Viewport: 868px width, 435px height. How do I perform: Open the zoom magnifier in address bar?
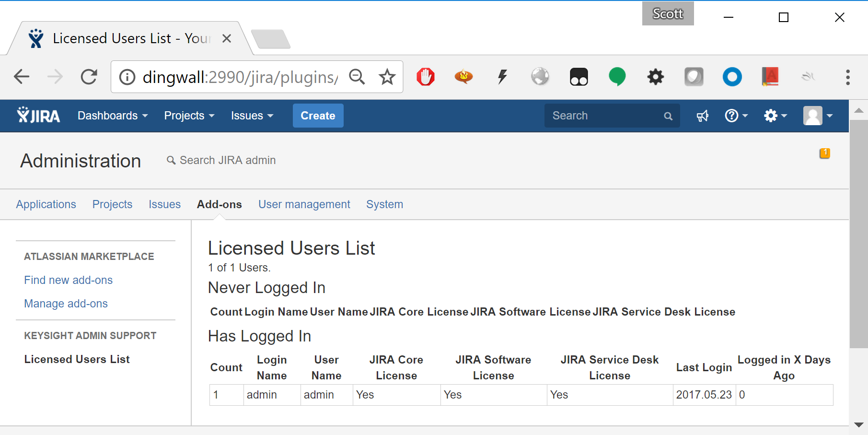(357, 77)
